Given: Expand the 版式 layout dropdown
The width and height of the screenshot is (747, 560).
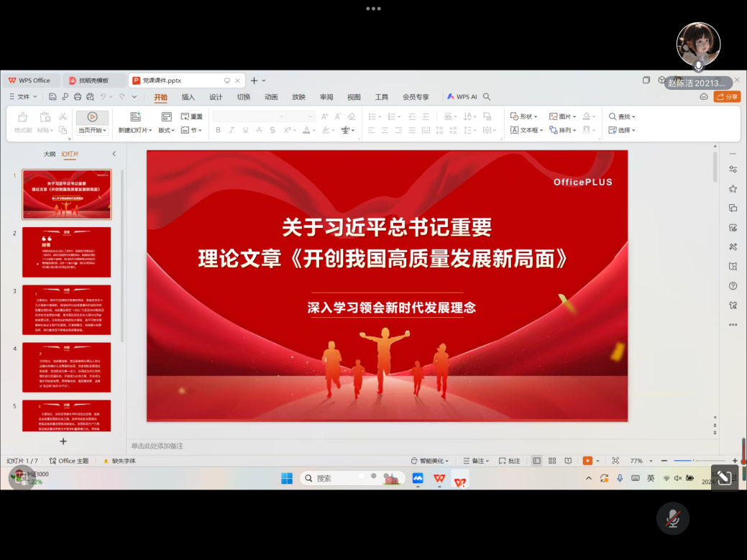Looking at the screenshot, I should point(166,130).
